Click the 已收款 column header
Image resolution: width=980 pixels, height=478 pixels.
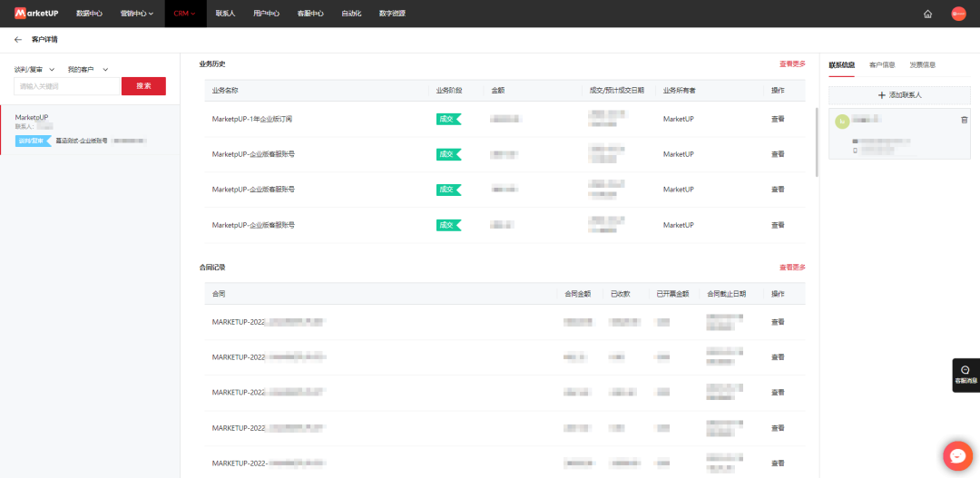[x=620, y=294]
